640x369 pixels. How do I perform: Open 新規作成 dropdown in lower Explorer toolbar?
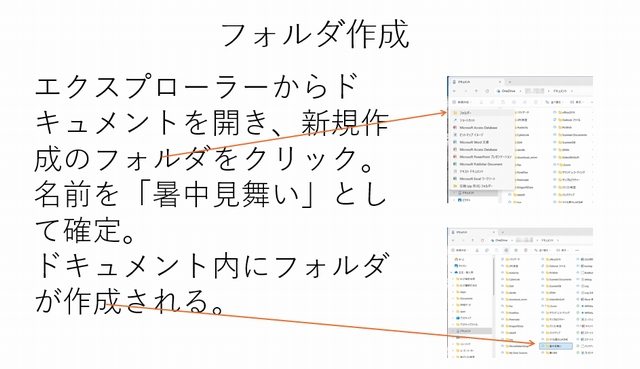(x=460, y=250)
